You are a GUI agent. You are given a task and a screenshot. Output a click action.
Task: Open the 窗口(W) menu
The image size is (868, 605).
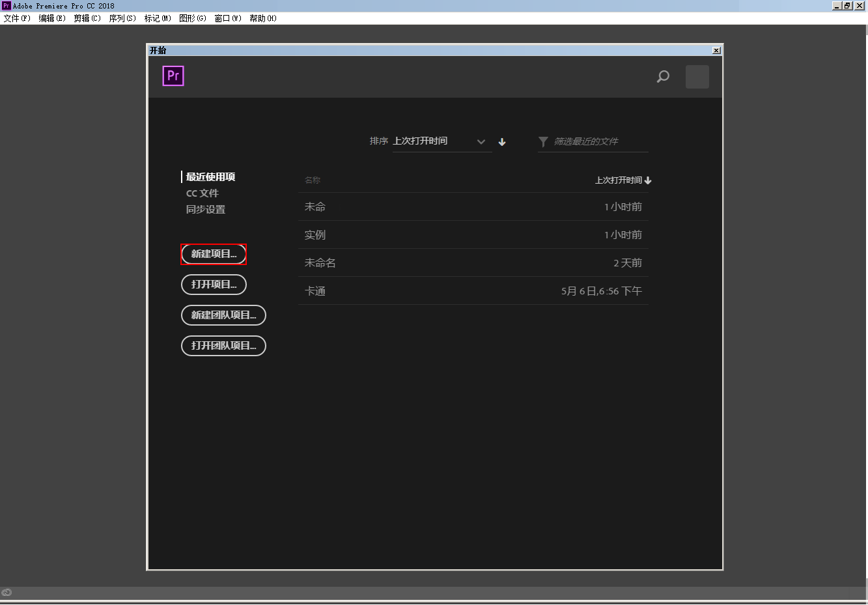pos(228,18)
